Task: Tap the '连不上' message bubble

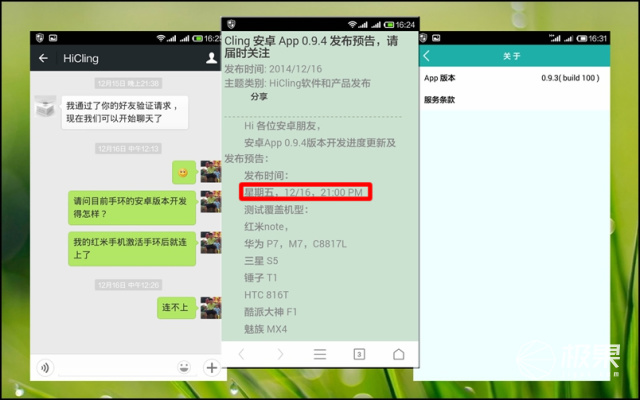Action: coord(176,307)
